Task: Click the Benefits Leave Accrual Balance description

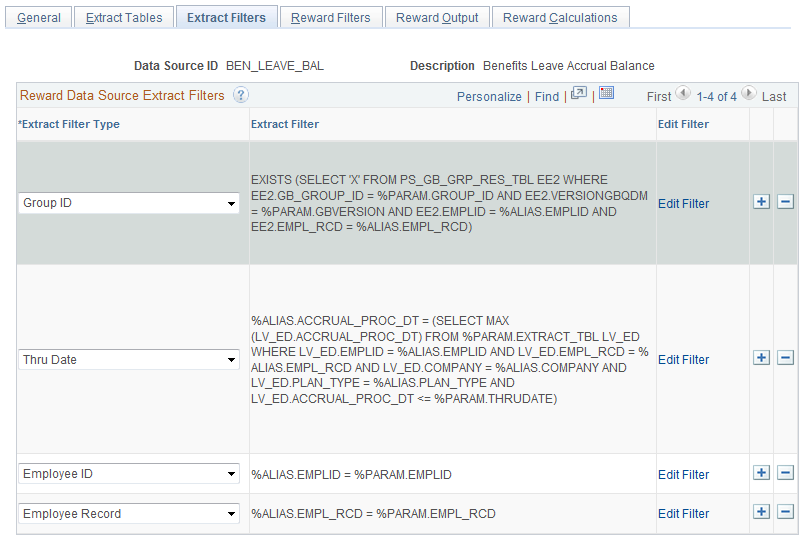Action: (569, 66)
